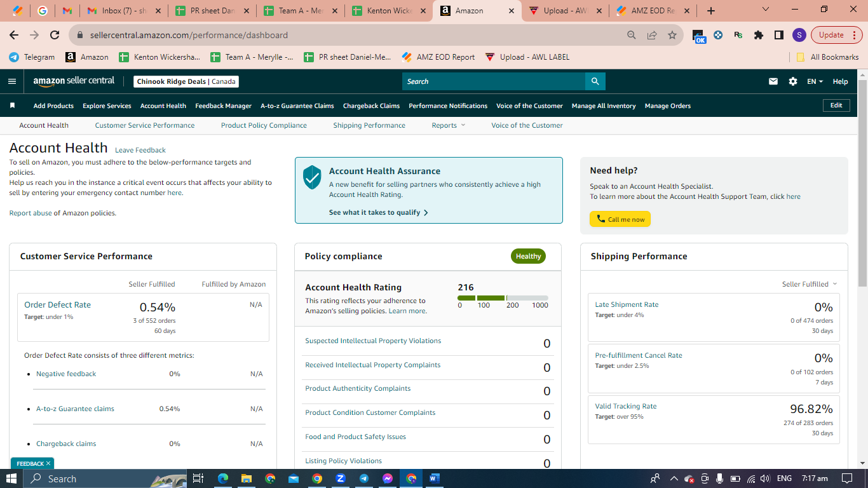The image size is (868, 488).
Task: Go back with the browser back arrow
Action: pyautogui.click(x=14, y=35)
